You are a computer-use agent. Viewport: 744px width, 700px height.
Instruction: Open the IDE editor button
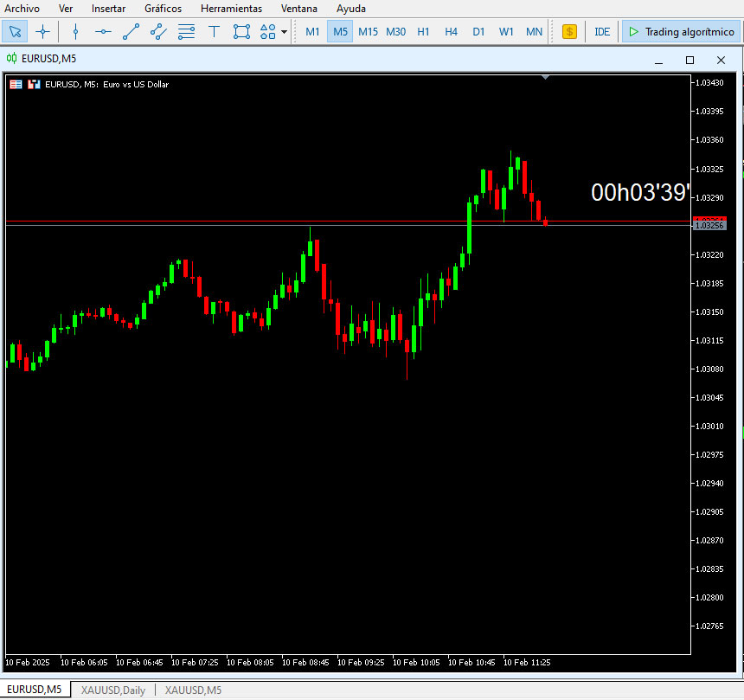coord(602,32)
